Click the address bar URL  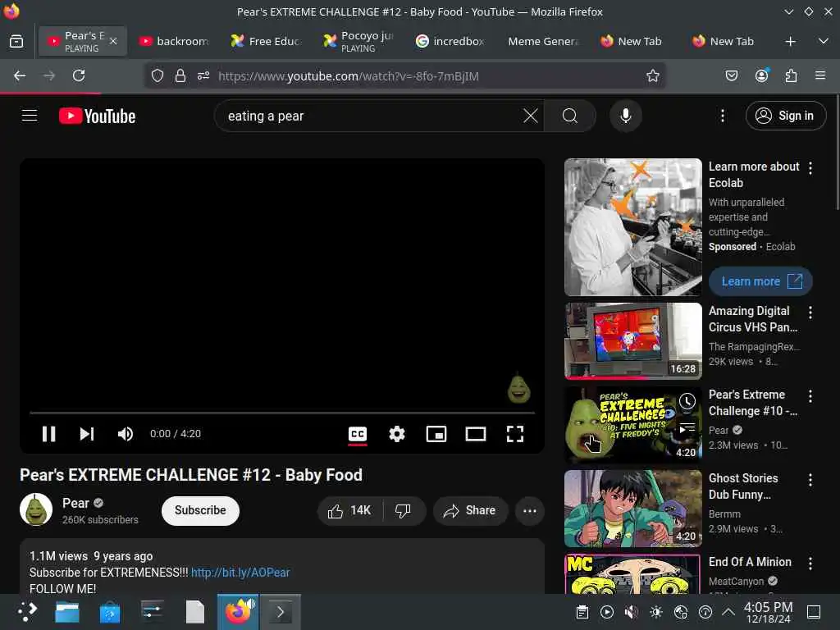click(x=348, y=76)
